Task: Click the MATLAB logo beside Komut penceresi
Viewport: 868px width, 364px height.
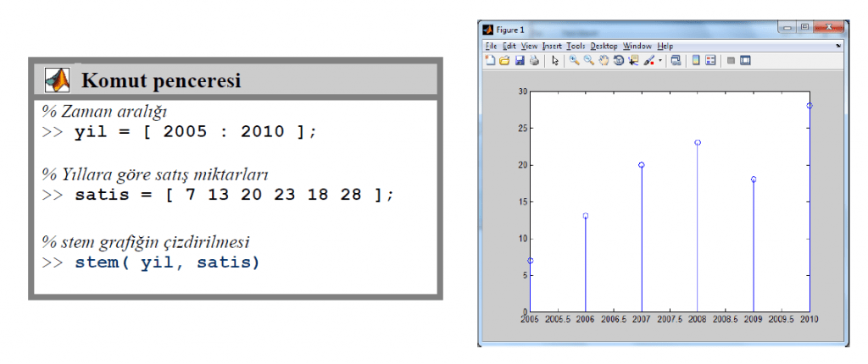Action: tap(58, 80)
